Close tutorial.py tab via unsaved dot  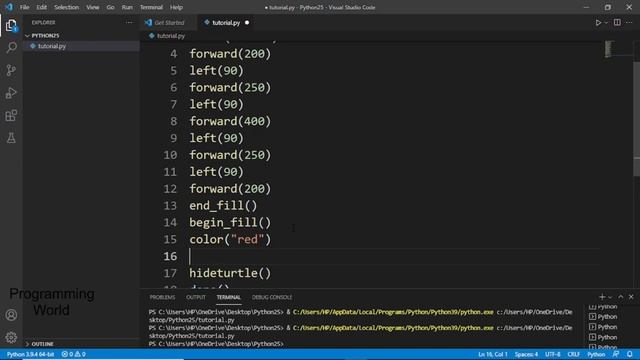point(247,23)
